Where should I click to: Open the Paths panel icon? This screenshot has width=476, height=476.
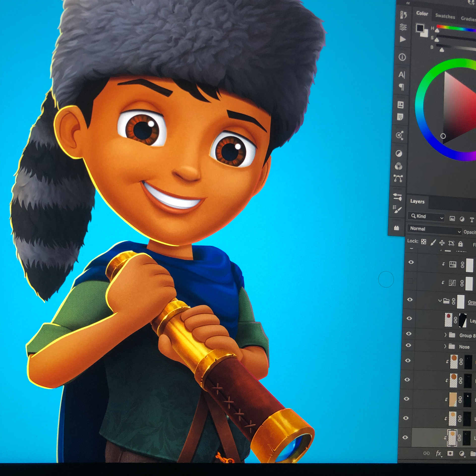(398, 178)
